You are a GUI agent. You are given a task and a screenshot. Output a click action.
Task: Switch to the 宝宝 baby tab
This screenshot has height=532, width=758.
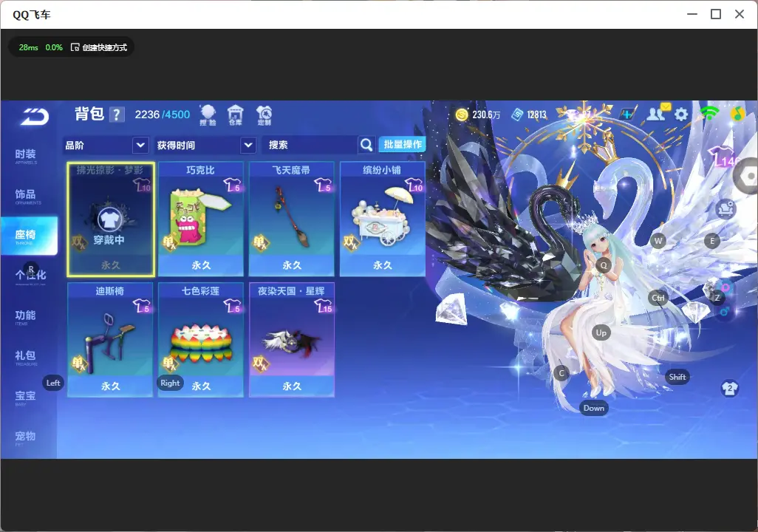(26, 398)
